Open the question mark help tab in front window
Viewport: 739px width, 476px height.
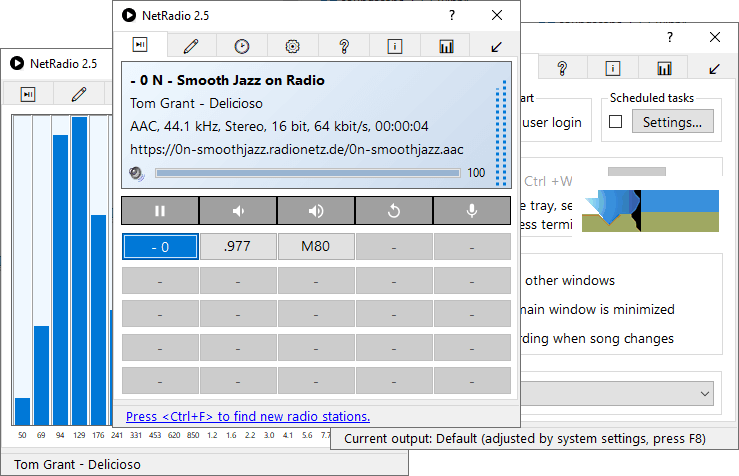[344, 46]
